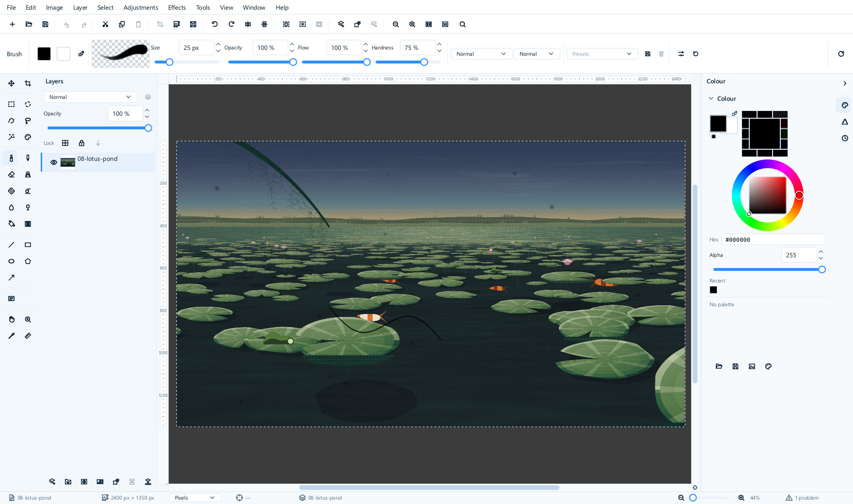The height and width of the screenshot is (504, 853).
Task: Activate the Hand pan tool
Action: point(11,319)
